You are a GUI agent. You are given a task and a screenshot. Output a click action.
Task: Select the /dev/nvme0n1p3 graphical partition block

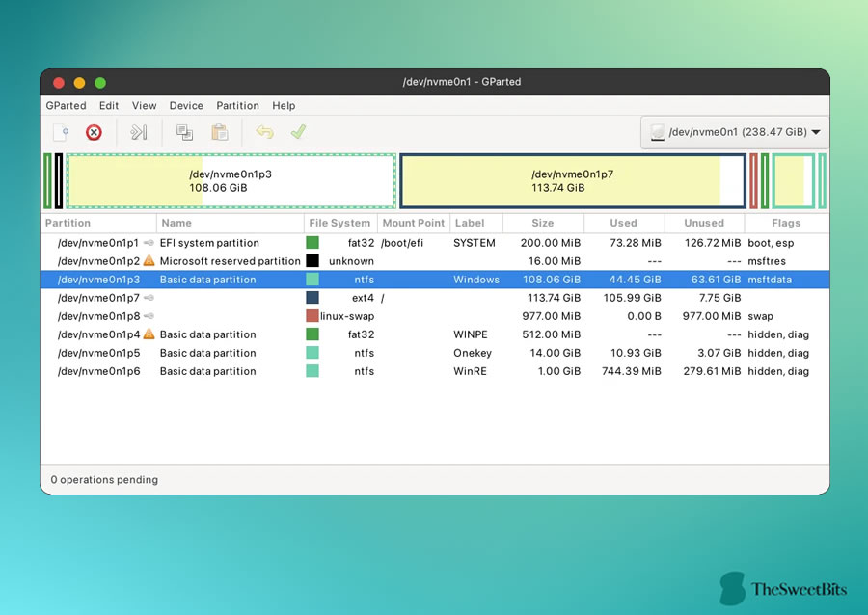pyautogui.click(x=231, y=181)
